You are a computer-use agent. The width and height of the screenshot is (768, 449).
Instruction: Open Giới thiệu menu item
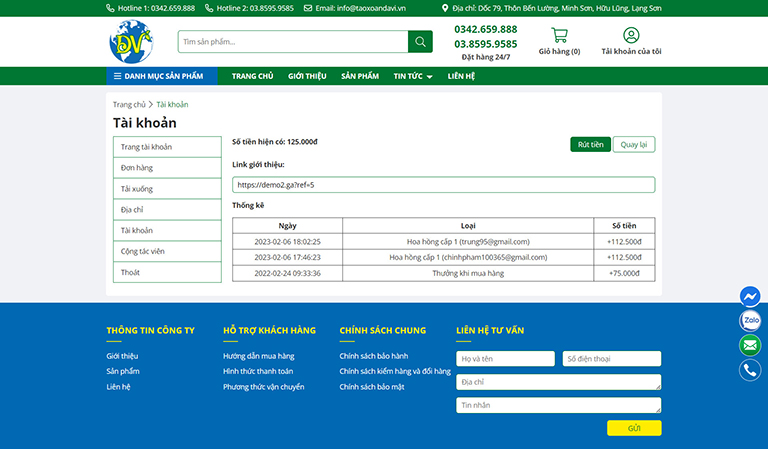pyautogui.click(x=307, y=76)
